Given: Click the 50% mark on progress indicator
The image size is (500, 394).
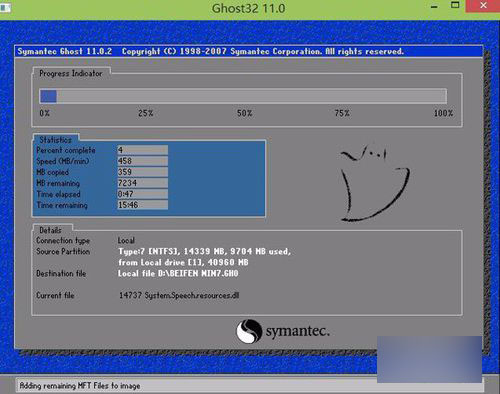Looking at the screenshot, I should (x=244, y=113).
